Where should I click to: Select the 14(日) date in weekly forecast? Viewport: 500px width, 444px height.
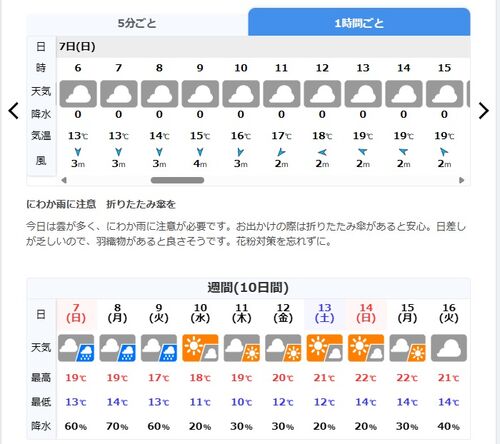[366, 313]
